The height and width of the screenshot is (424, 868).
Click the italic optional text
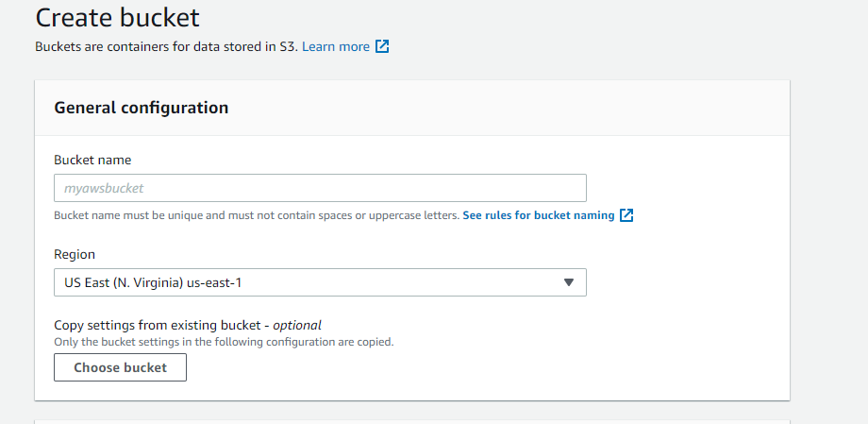point(297,325)
